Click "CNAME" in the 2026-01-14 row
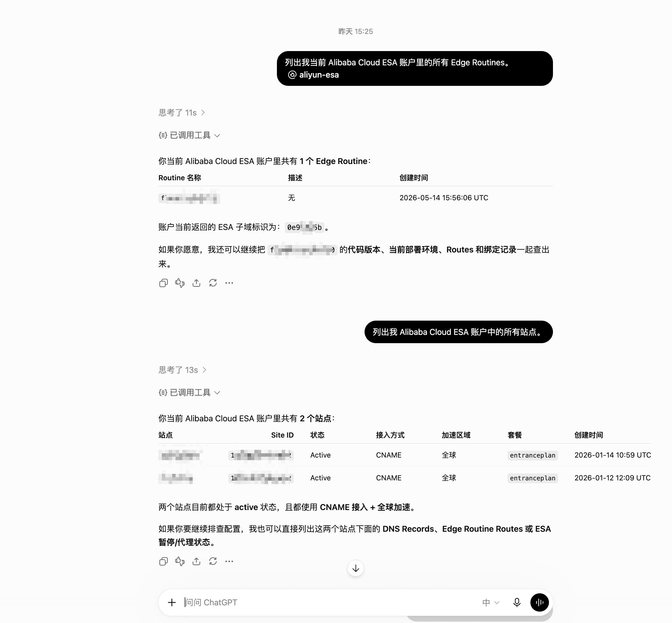672x623 pixels. pos(389,455)
